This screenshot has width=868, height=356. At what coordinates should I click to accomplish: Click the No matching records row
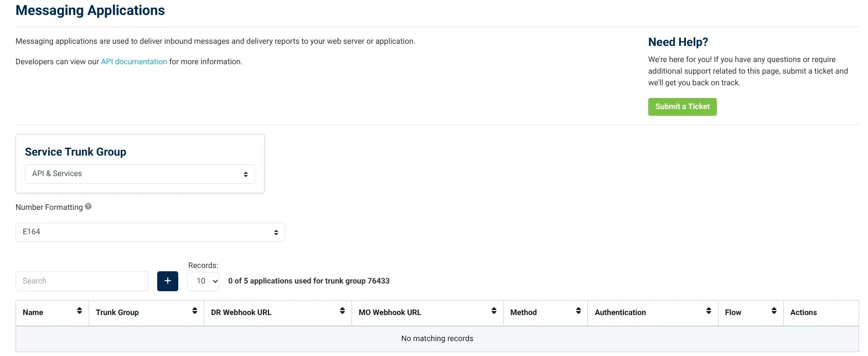click(x=437, y=339)
